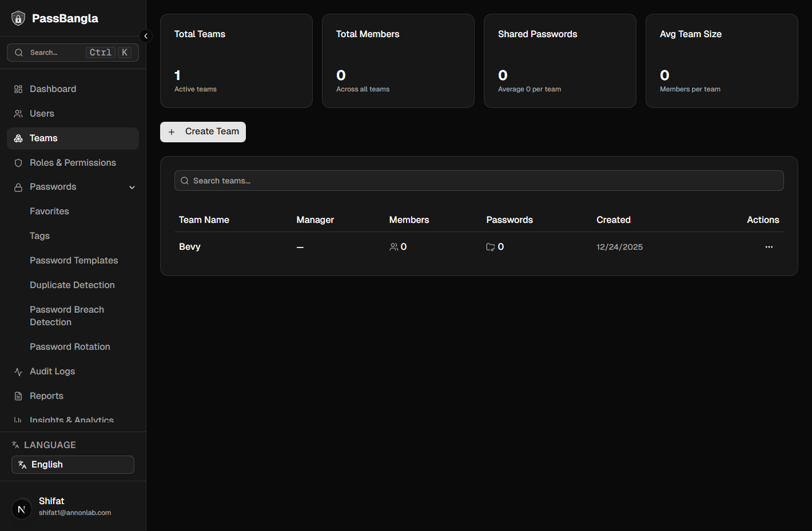This screenshot has height=531, width=812.
Task: Click the Reports document icon
Action: 18,396
